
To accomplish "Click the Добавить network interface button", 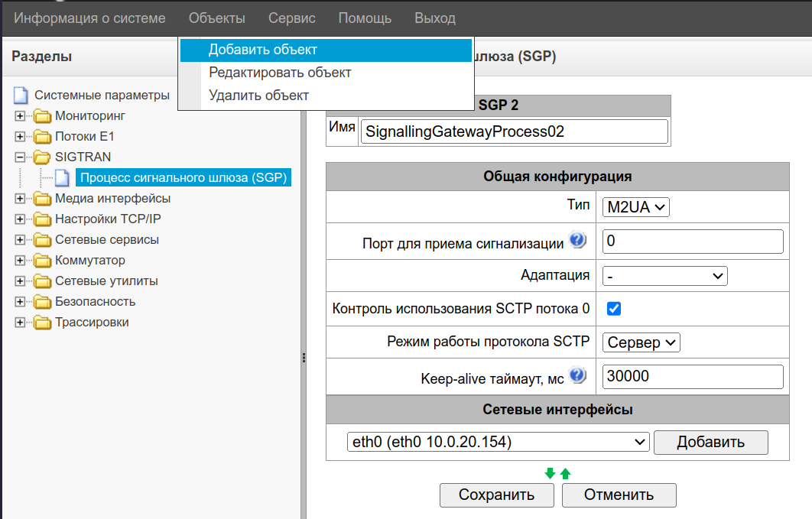I will point(710,442).
